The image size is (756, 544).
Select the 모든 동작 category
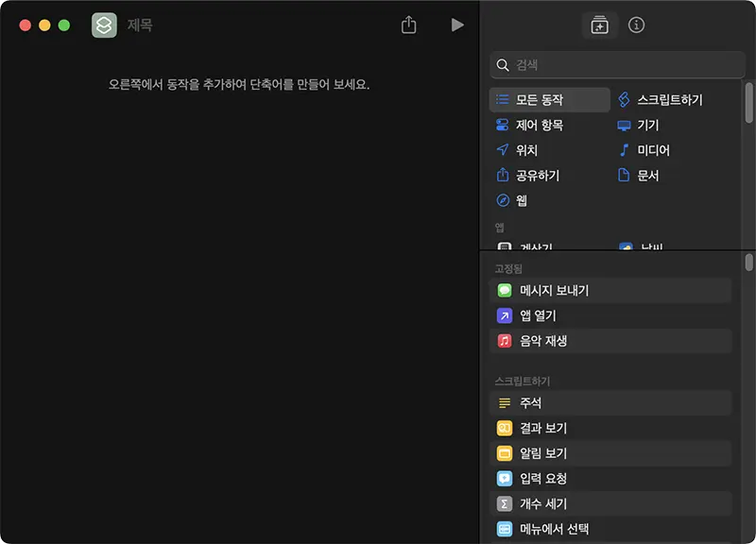540,99
